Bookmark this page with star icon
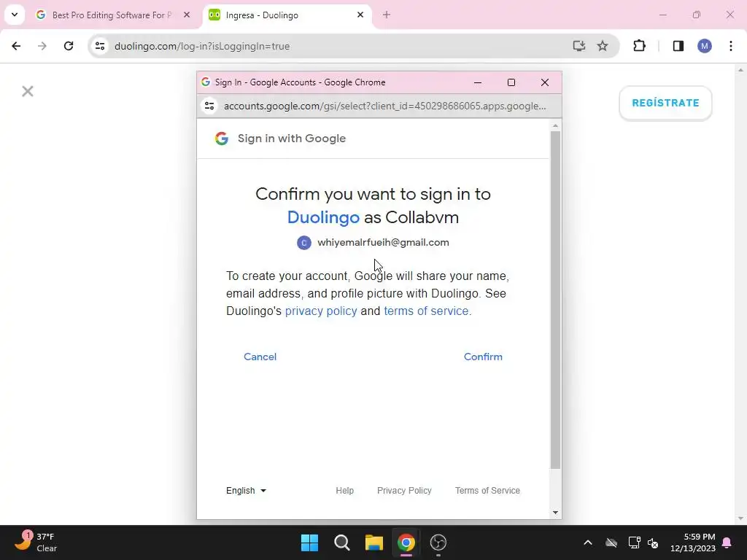 coord(603,46)
